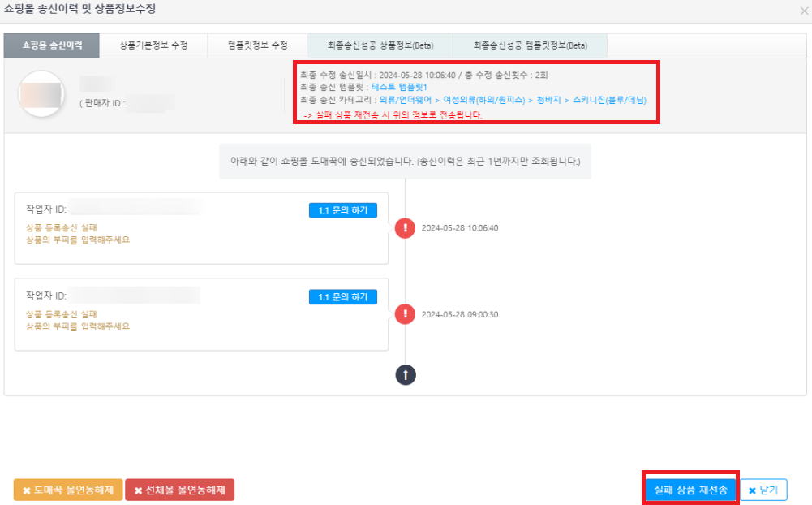Switch to 템플릿정보 수정 tab
The height and width of the screenshot is (505, 812).
pos(257,45)
